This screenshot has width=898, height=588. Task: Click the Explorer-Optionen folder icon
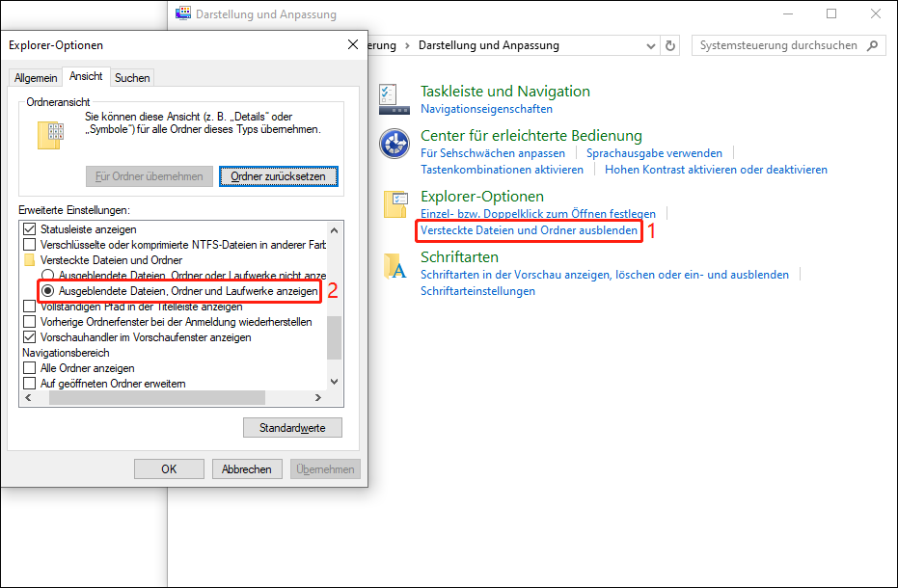point(395,204)
